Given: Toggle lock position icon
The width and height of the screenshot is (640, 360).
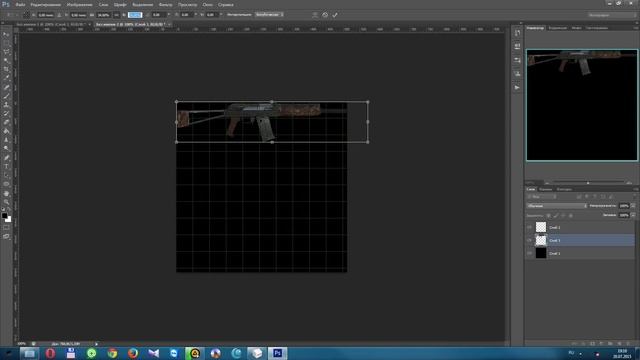Looking at the screenshot, I should point(563,216).
